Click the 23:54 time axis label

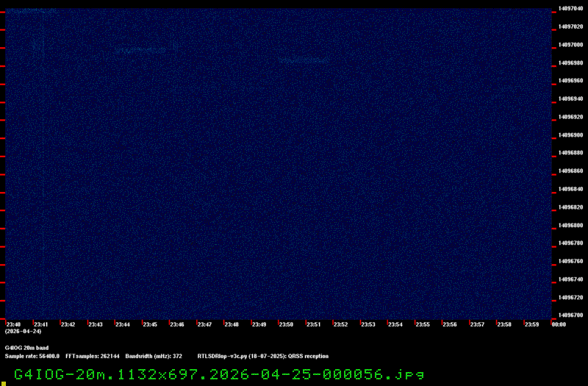pyautogui.click(x=395, y=324)
